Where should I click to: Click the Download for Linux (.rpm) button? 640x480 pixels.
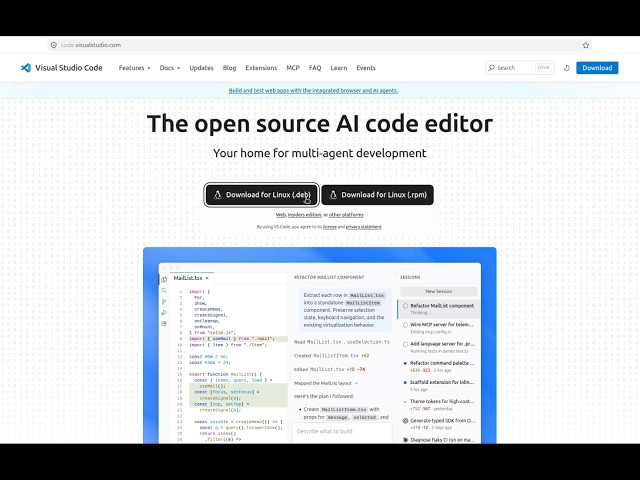[x=378, y=195]
